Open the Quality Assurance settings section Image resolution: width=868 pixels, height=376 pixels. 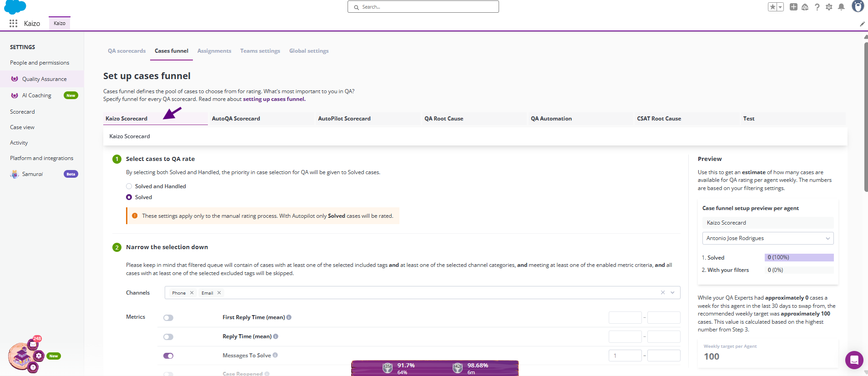(x=42, y=79)
